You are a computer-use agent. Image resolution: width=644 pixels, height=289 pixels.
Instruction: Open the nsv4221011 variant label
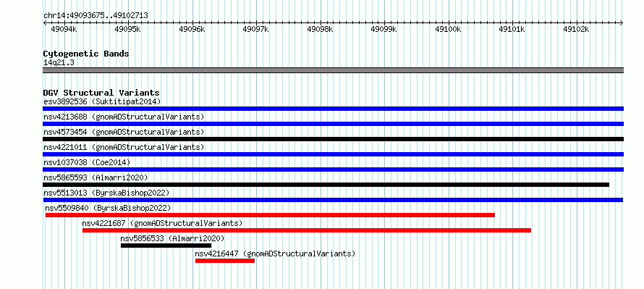coord(124,147)
